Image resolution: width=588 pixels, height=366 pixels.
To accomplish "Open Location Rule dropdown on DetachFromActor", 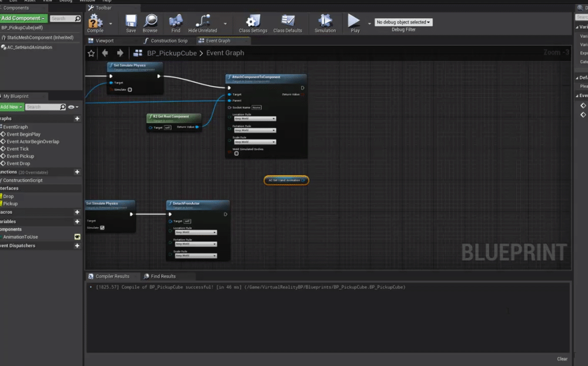I will (196, 232).
